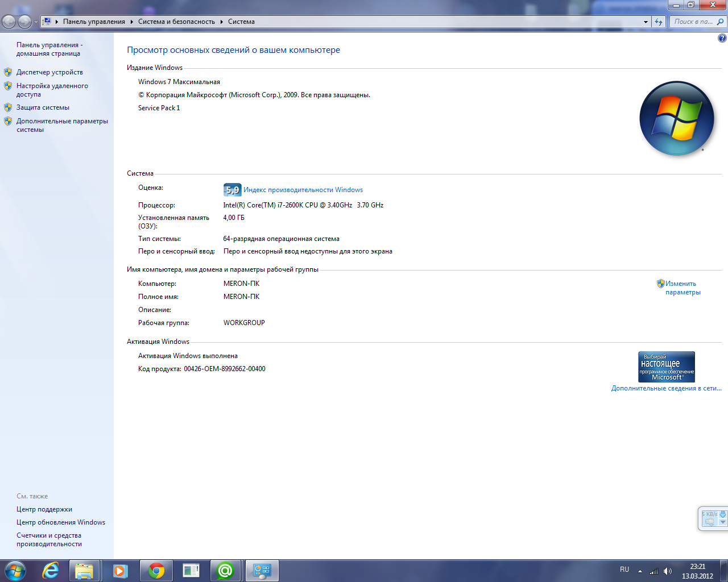Open Windows Explorer folder in taskbar
Image resolution: width=728 pixels, height=582 pixels.
[85, 571]
